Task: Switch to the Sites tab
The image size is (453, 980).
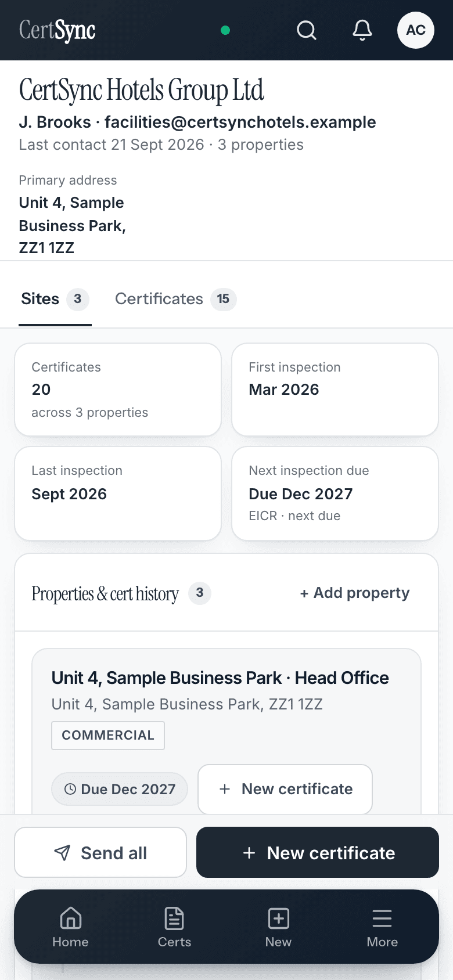Action: click(55, 299)
